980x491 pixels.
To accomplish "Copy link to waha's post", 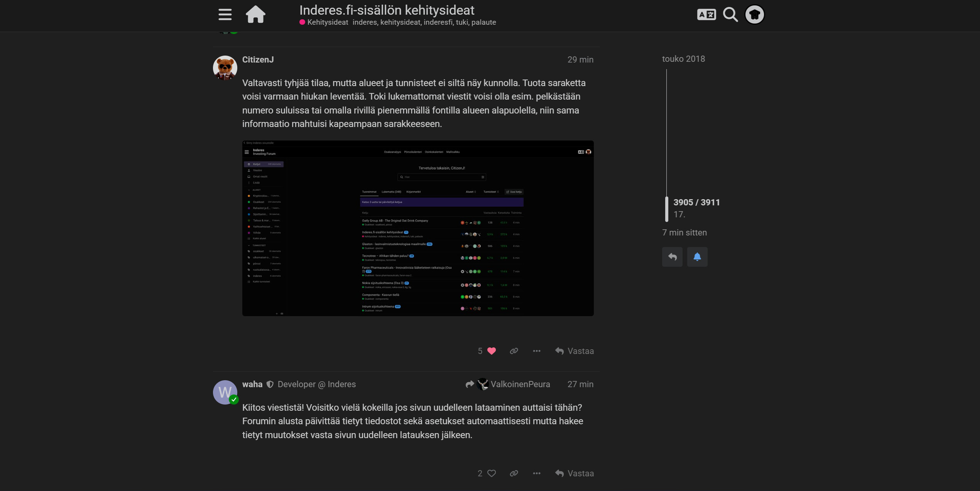I will 514,473.
